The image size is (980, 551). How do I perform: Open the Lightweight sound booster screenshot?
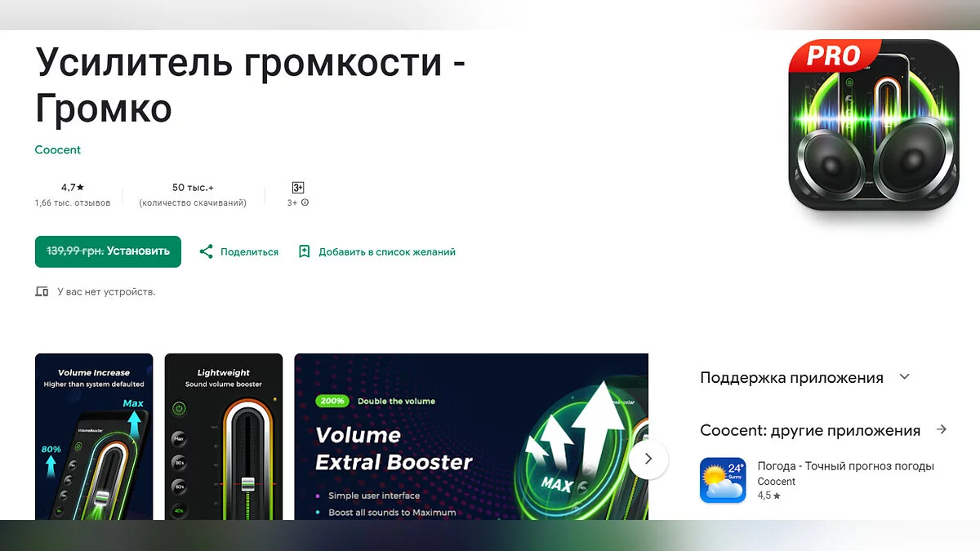pos(224,437)
